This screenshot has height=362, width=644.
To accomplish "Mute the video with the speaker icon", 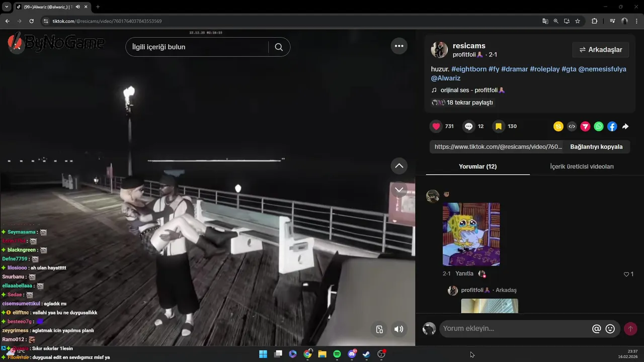I will [398, 329].
